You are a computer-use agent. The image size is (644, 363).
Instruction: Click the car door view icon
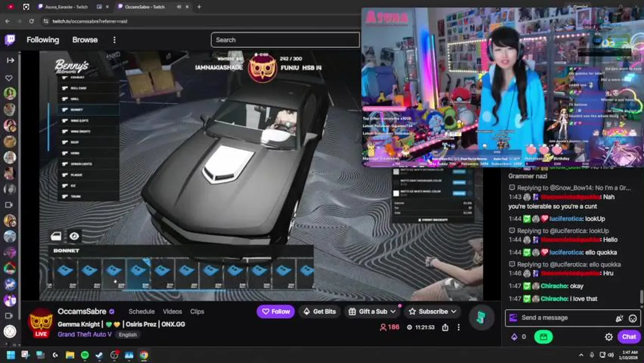pos(56,236)
